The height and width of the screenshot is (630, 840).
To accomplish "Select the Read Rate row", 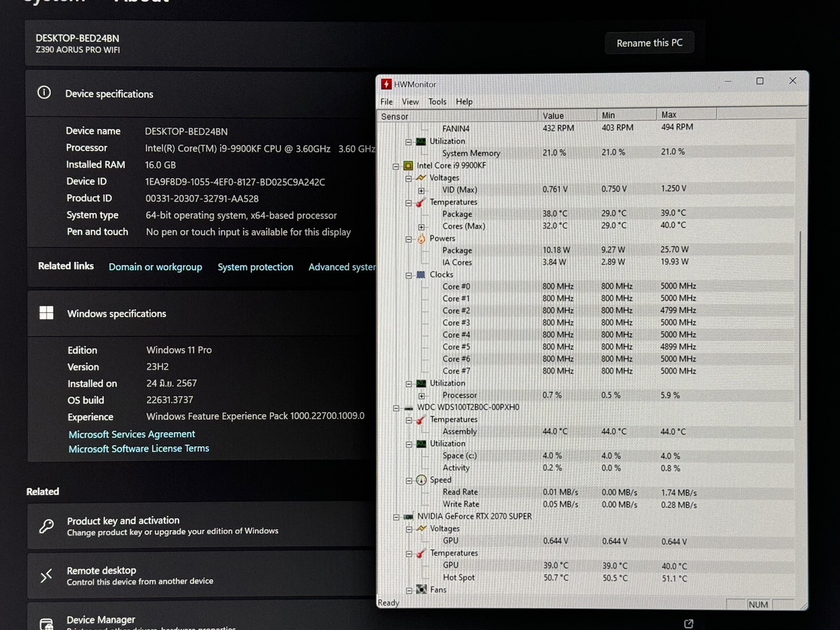I will coord(586,492).
